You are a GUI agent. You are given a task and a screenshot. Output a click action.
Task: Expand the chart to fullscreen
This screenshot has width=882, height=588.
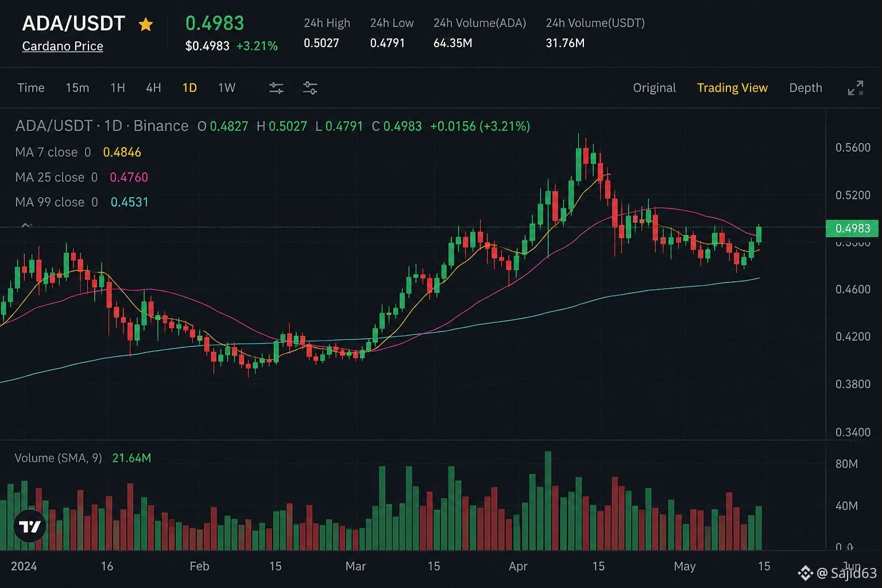[856, 88]
